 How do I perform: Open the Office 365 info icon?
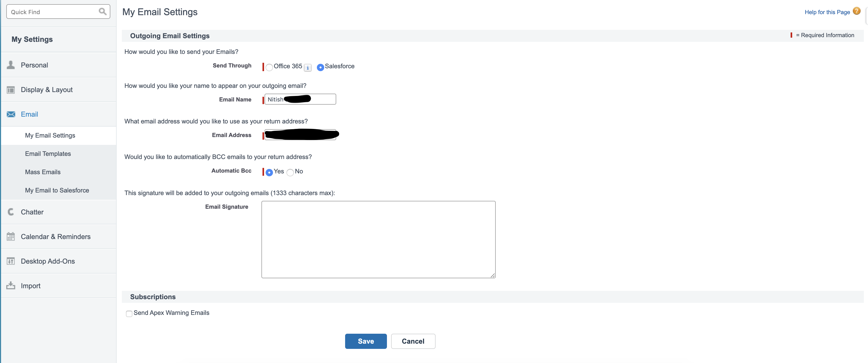307,68
